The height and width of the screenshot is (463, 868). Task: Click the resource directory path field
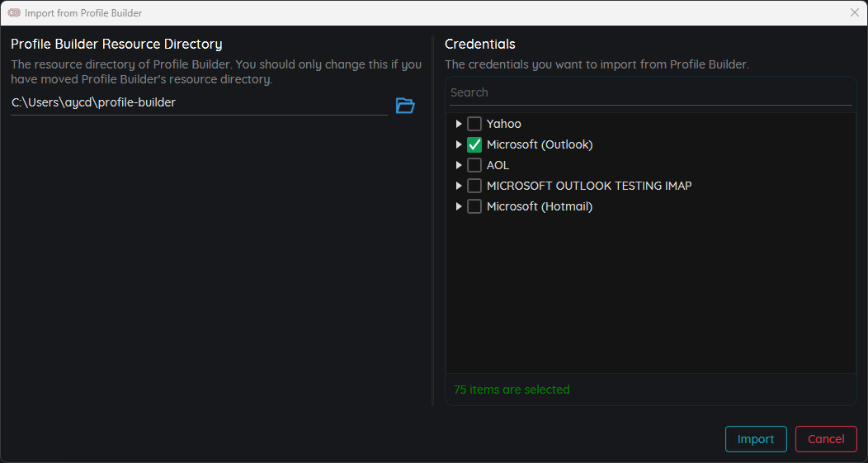click(x=199, y=103)
